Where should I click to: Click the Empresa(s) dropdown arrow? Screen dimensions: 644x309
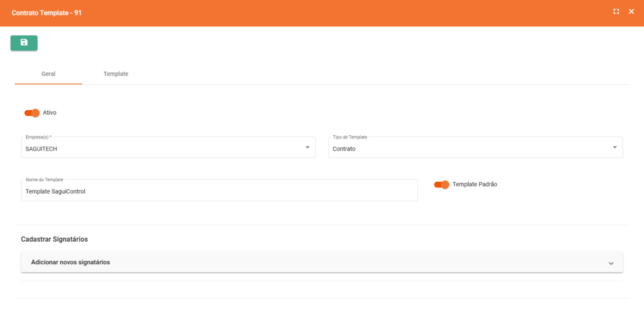(x=308, y=147)
